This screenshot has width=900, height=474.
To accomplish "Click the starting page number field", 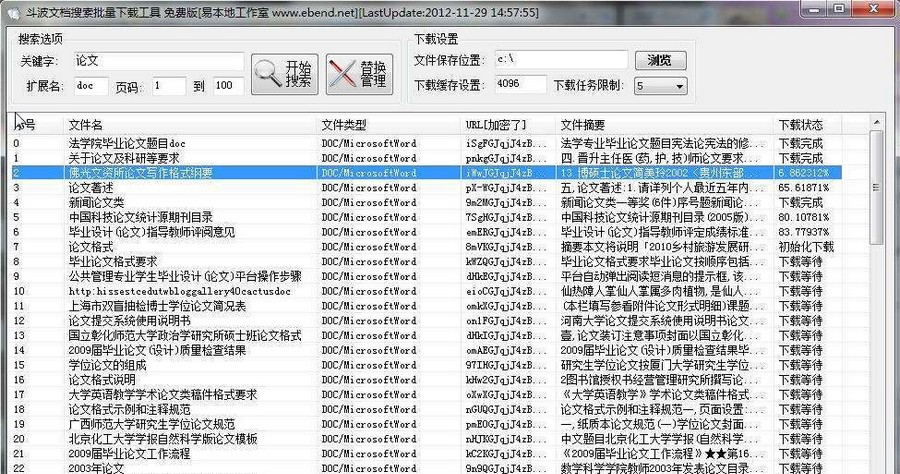I will pyautogui.click(x=169, y=86).
